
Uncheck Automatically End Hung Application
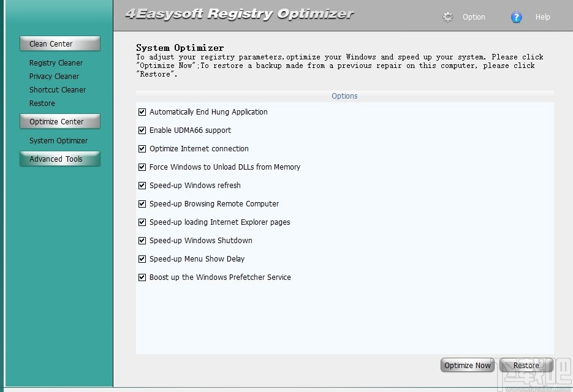(x=142, y=111)
